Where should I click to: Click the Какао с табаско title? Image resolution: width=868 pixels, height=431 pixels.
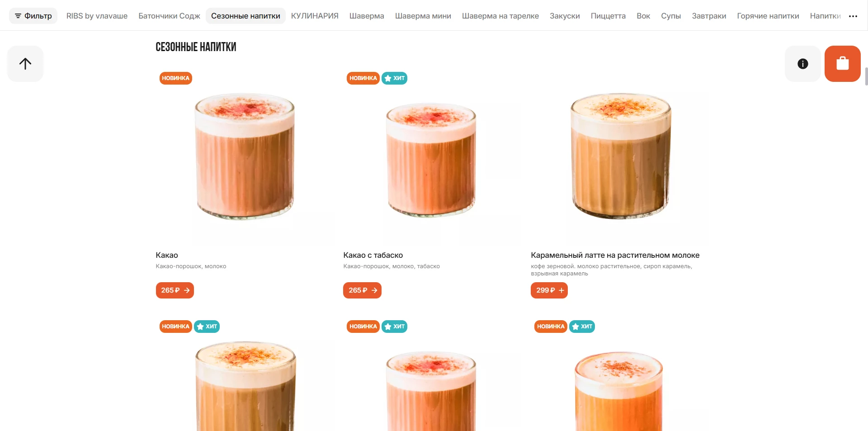tap(373, 255)
